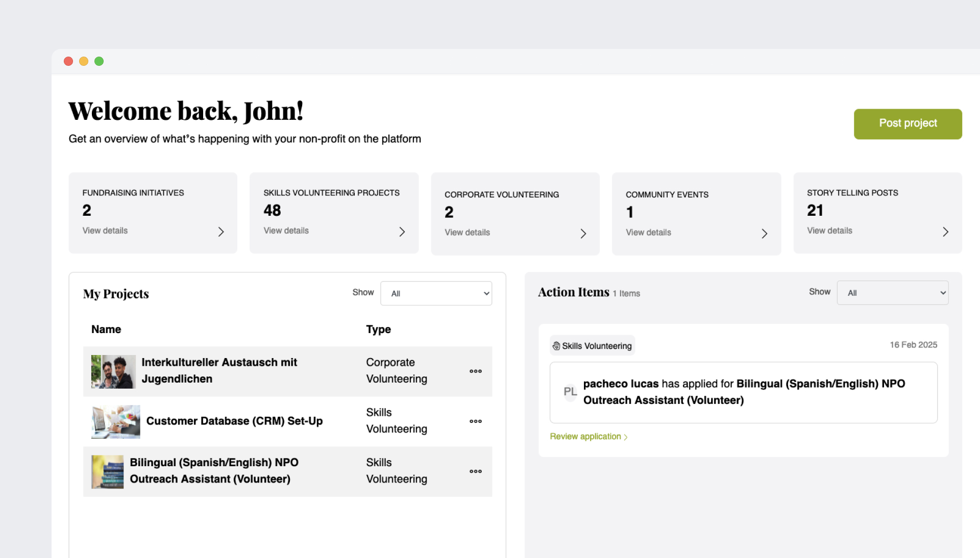Open the Bilingual NPO Outreach Assistant project name
Viewport: 980px width, 558px height.
pyautogui.click(x=214, y=471)
